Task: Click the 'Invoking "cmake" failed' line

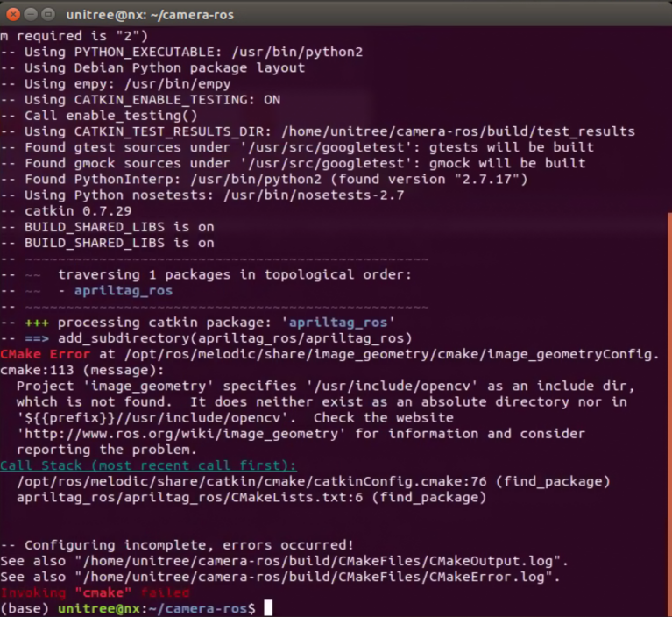Action: pos(95,593)
